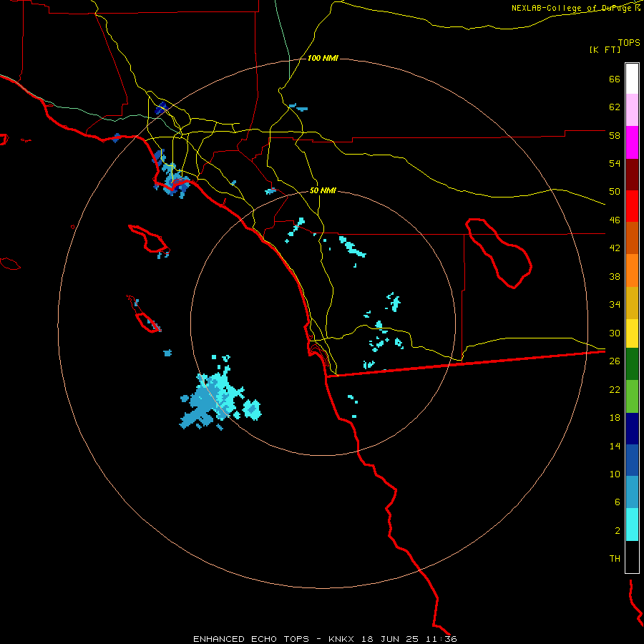The image size is (644, 644).
Task: Click the legend value 22
Action: [x=615, y=389]
